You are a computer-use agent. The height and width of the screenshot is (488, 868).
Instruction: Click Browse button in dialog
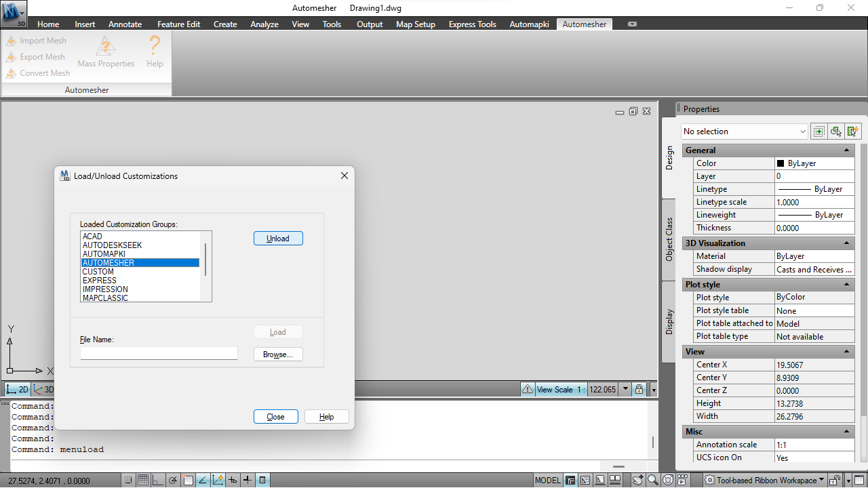[278, 354]
